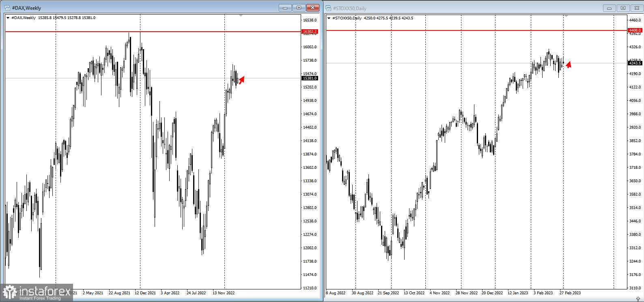
Task: Click the '22 Aug 2021' date label
Action: (119, 293)
